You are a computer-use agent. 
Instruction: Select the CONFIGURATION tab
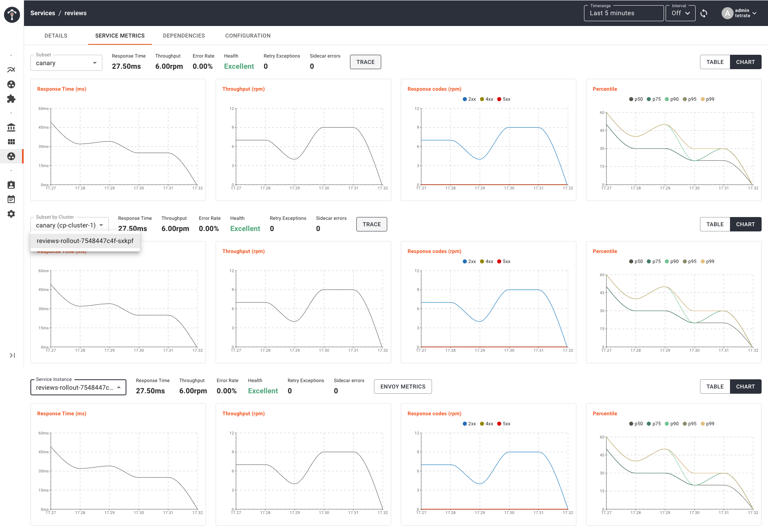(248, 36)
